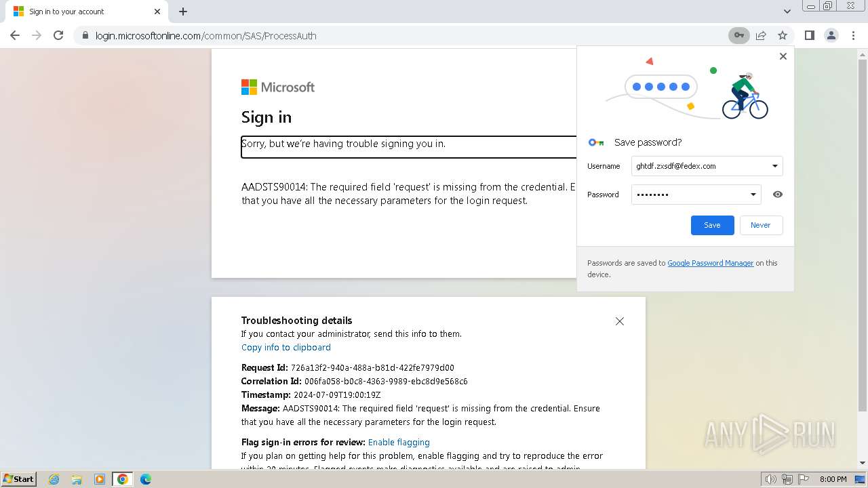
Task: Open the tab search chevron
Action: click(787, 12)
